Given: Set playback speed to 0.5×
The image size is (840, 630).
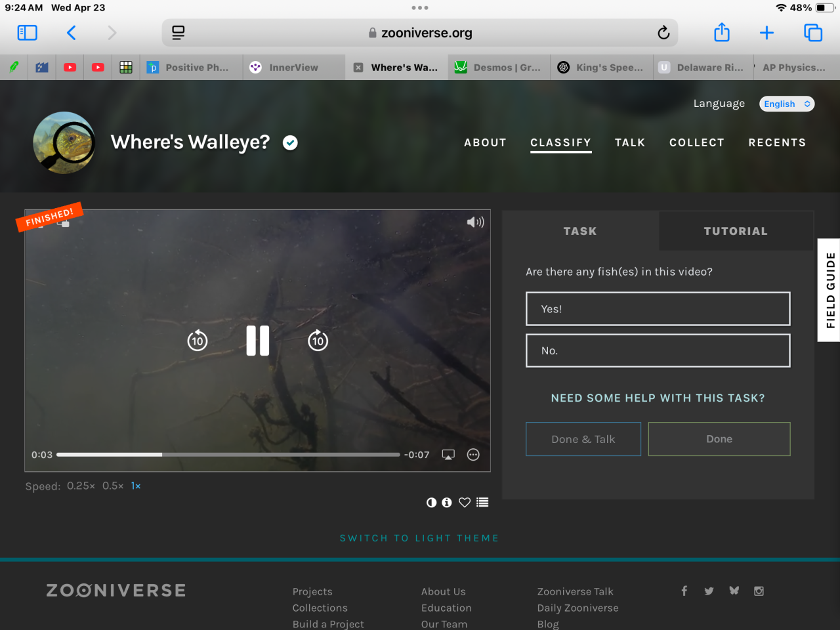Looking at the screenshot, I should coord(113,486).
